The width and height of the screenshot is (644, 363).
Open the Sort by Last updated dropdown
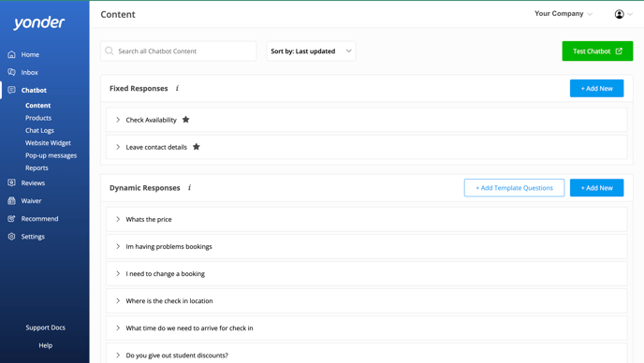[x=311, y=51]
